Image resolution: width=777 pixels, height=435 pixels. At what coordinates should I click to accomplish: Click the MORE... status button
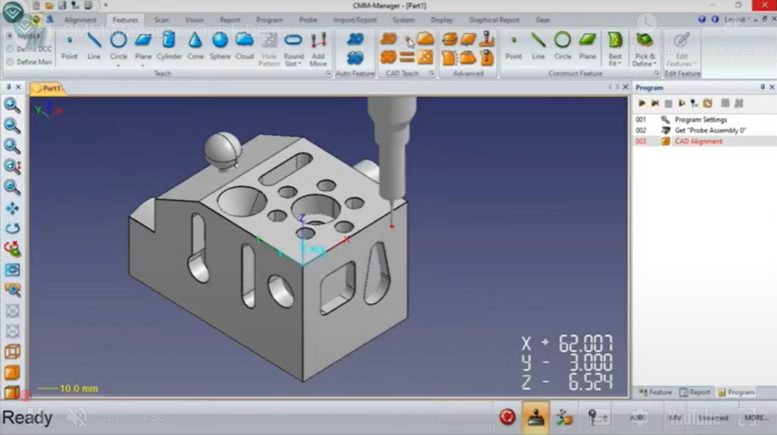coord(757,418)
